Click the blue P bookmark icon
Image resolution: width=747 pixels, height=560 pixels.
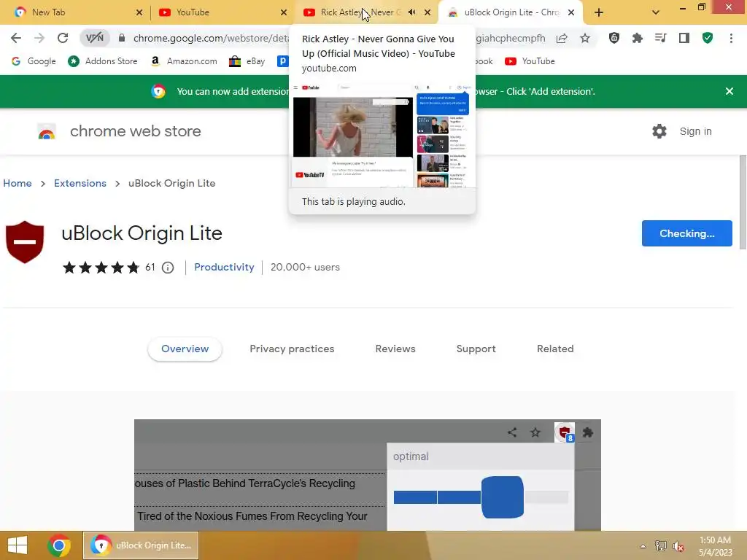tap(282, 61)
